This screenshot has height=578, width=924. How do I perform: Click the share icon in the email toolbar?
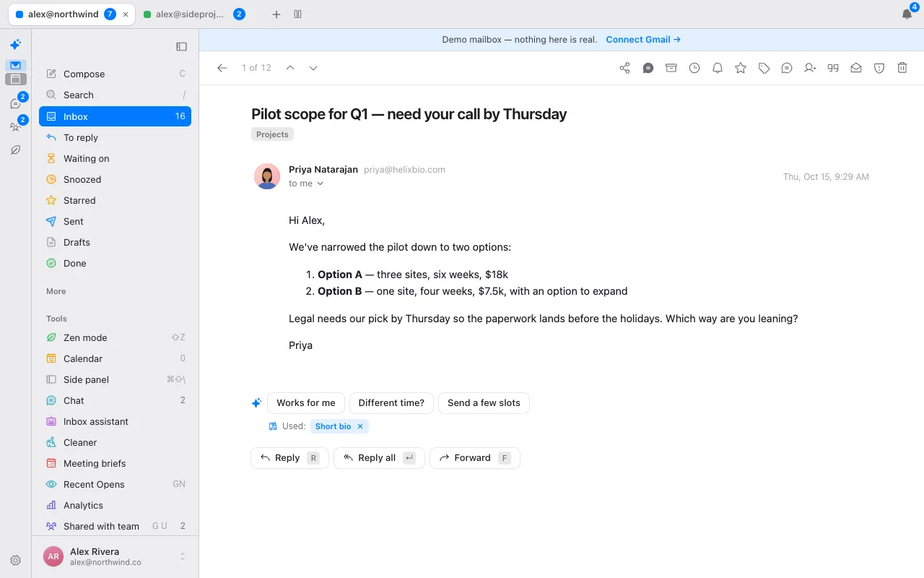click(625, 68)
